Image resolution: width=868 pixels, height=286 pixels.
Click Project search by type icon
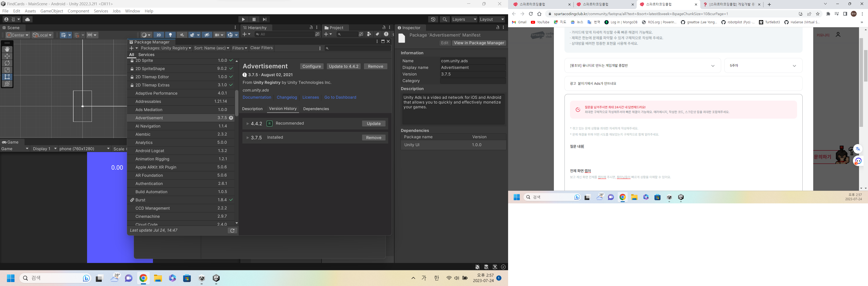tap(369, 34)
